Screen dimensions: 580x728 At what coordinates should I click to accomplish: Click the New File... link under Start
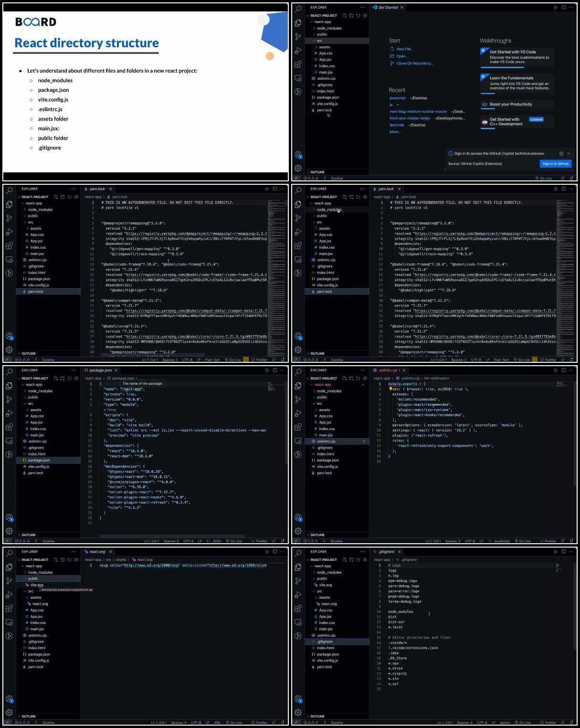click(401, 49)
